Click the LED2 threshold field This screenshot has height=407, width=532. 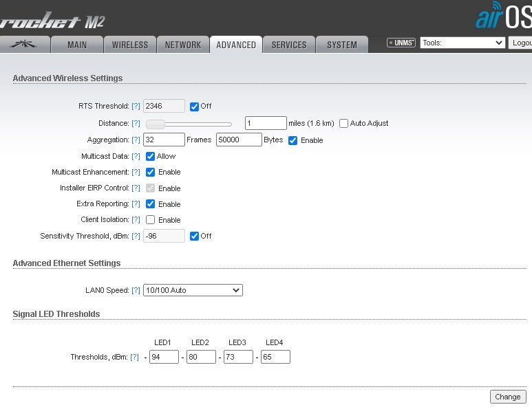(201, 357)
